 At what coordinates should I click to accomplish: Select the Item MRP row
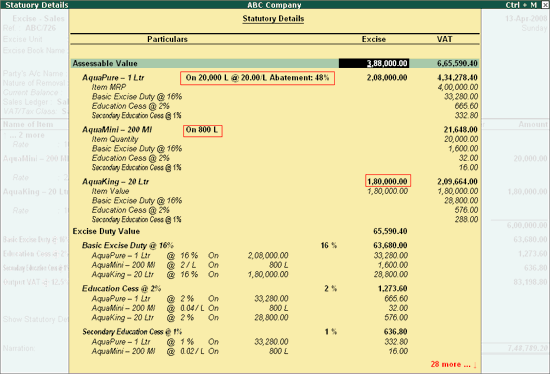pos(109,87)
